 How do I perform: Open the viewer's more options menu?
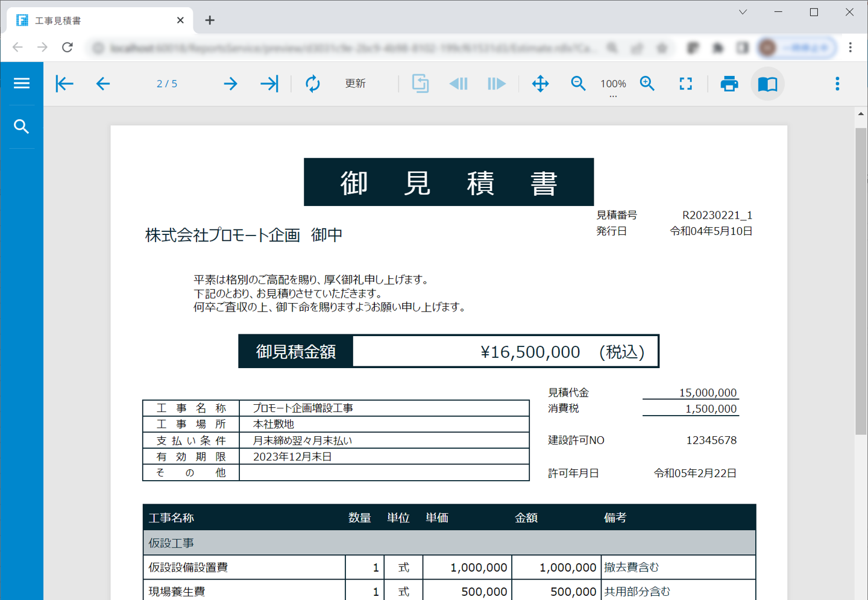point(837,84)
